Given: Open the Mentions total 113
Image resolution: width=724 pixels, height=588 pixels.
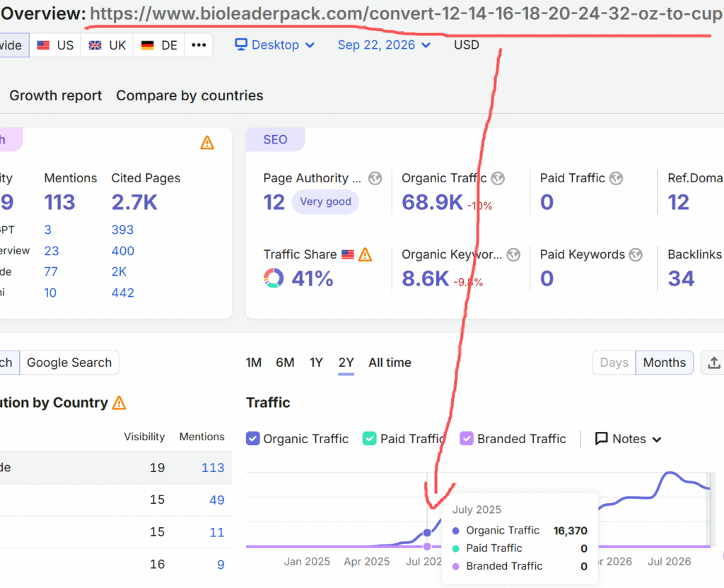Looking at the screenshot, I should 59,202.
